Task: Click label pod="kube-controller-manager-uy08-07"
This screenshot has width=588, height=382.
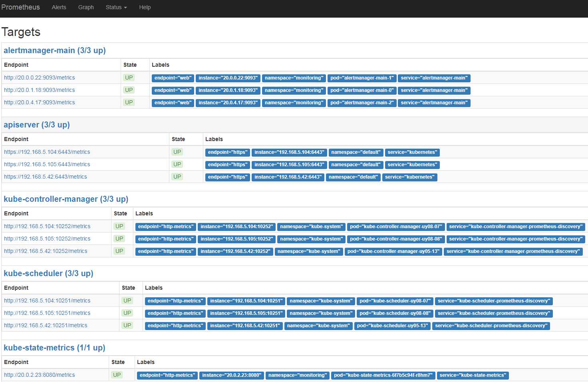Action: pyautogui.click(x=396, y=227)
